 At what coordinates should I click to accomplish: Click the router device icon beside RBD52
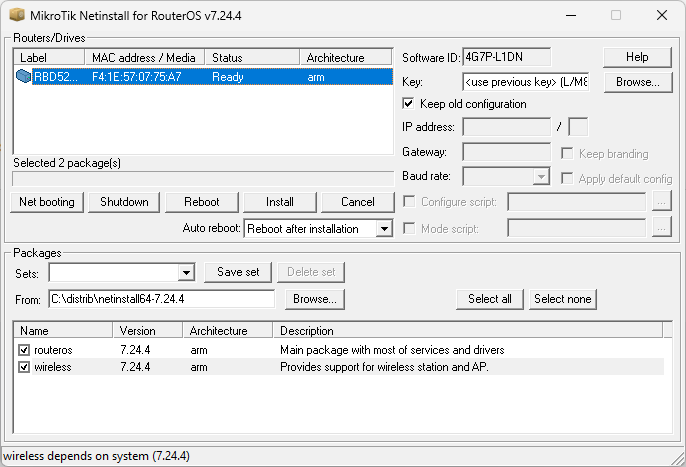(x=23, y=76)
